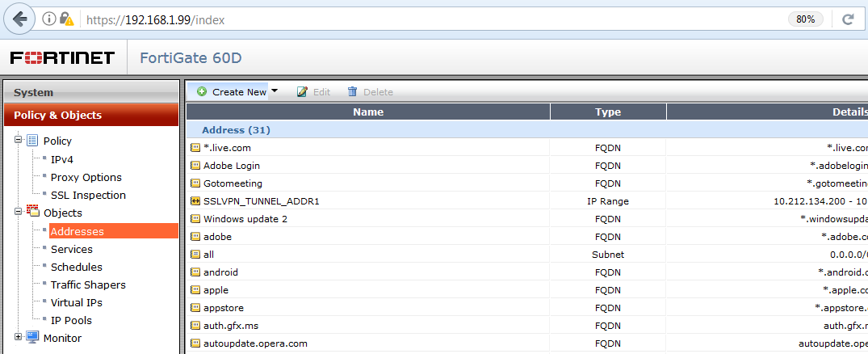Click the browser back arrow button
The height and width of the screenshot is (354, 868).
click(x=20, y=19)
